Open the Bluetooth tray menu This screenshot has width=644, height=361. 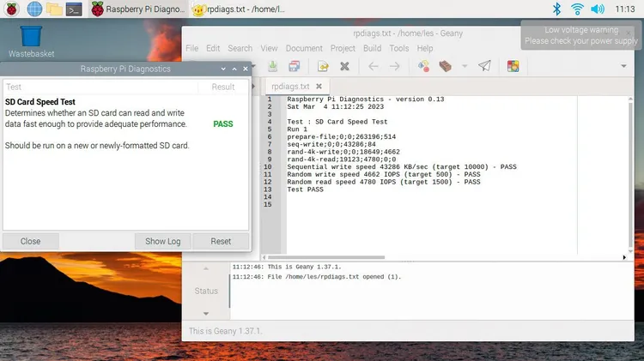coord(556,9)
